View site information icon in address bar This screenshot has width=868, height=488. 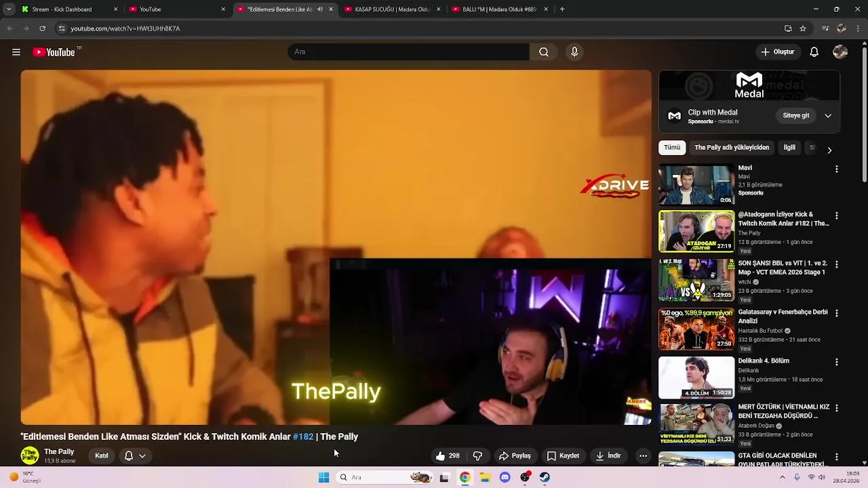coord(62,28)
